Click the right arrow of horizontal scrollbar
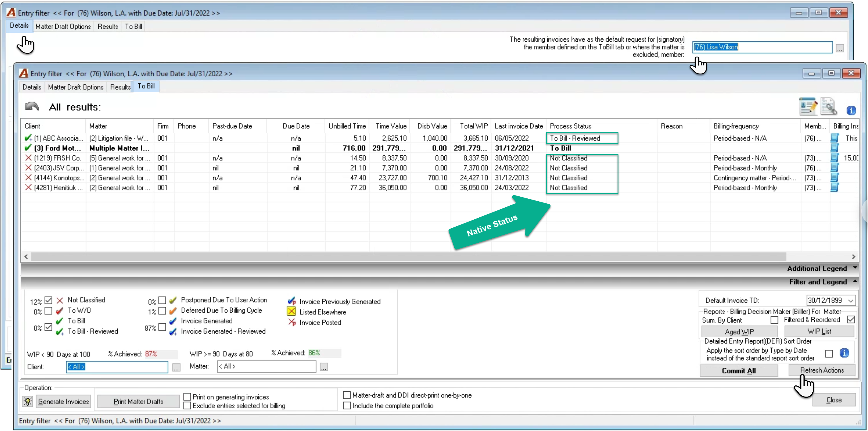The height and width of the screenshot is (431, 868). [853, 257]
